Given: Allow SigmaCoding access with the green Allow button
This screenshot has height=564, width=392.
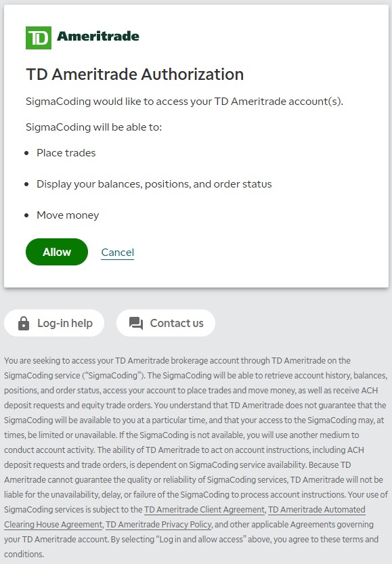Looking at the screenshot, I should tap(57, 252).
